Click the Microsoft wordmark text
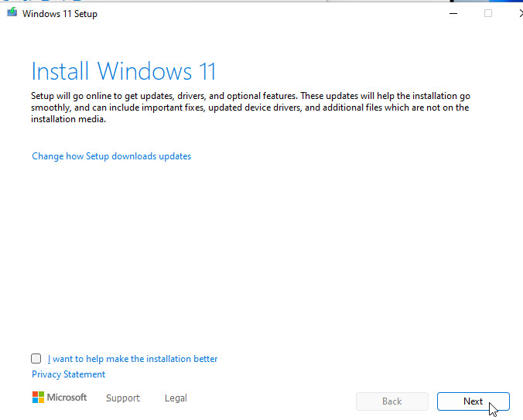 click(x=67, y=398)
